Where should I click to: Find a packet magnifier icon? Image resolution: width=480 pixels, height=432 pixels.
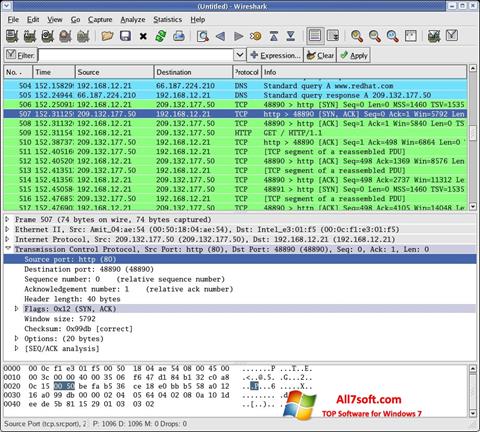[203, 36]
